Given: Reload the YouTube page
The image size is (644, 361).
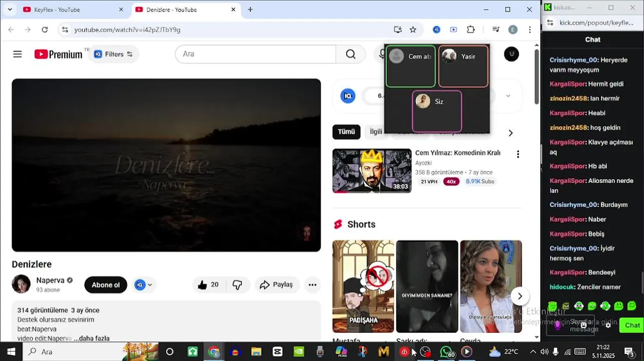Looking at the screenshot, I should [x=45, y=30].
